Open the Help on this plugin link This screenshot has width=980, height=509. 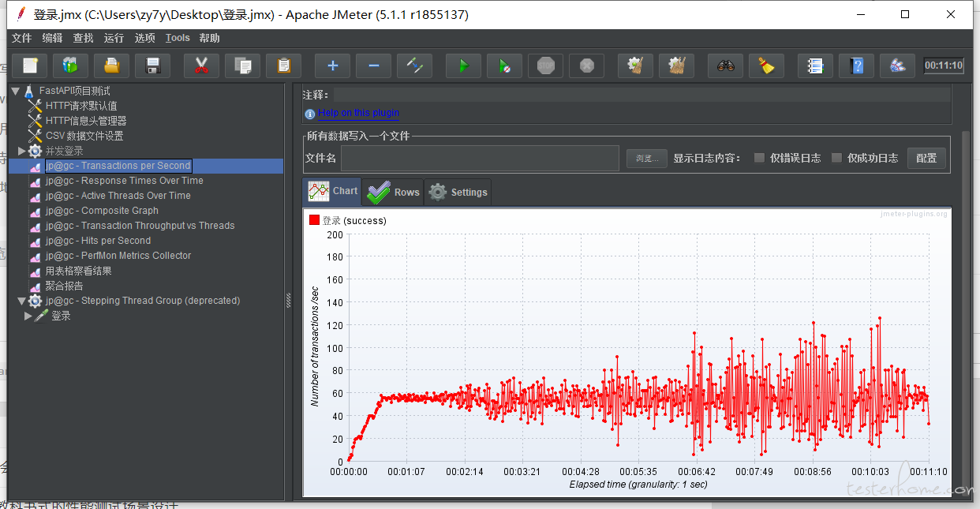pos(359,113)
